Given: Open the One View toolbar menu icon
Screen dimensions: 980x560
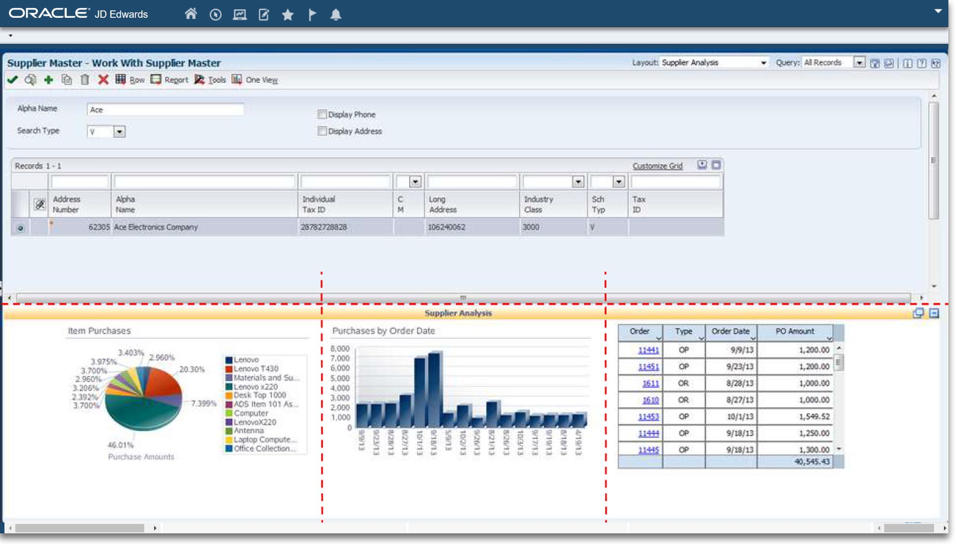Looking at the screenshot, I should tap(237, 80).
